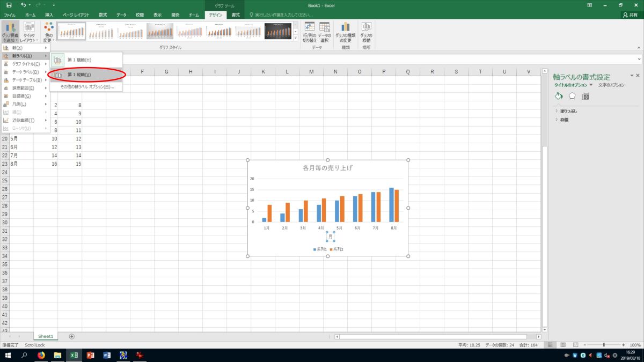Close the 軸ラベルの書式設定 pane
The image size is (644, 362).
(x=638, y=76)
